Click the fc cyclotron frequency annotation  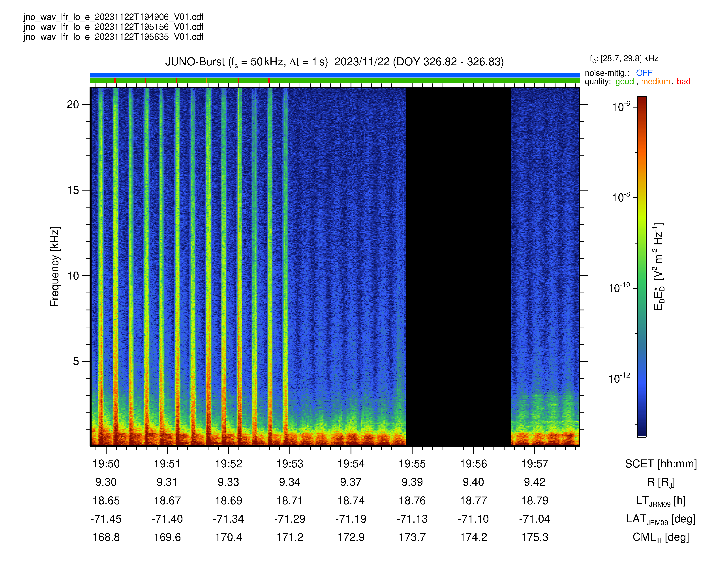coord(624,59)
